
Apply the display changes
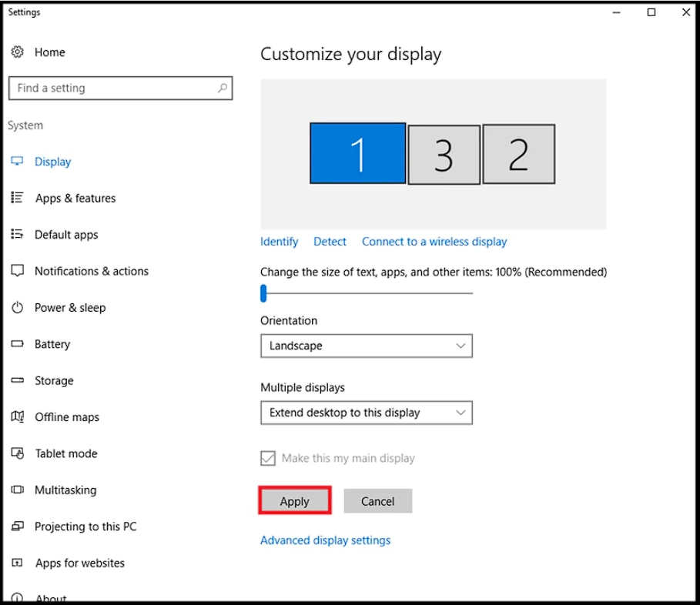tap(295, 501)
